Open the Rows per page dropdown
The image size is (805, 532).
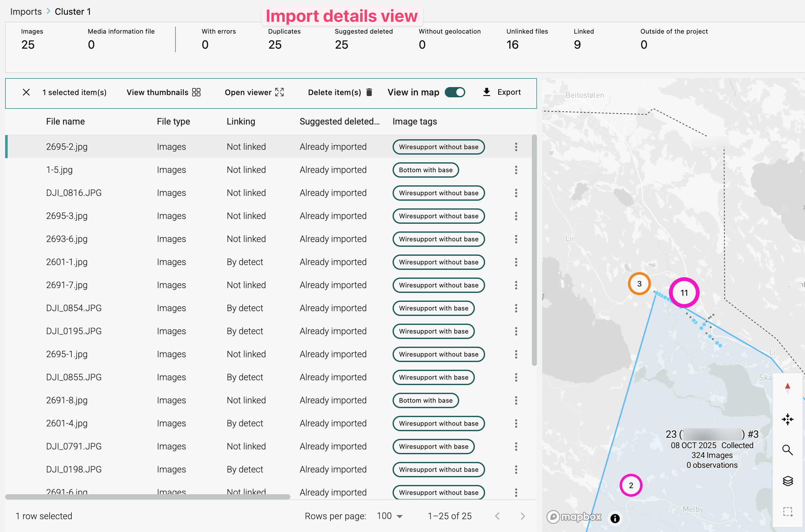tap(390, 516)
